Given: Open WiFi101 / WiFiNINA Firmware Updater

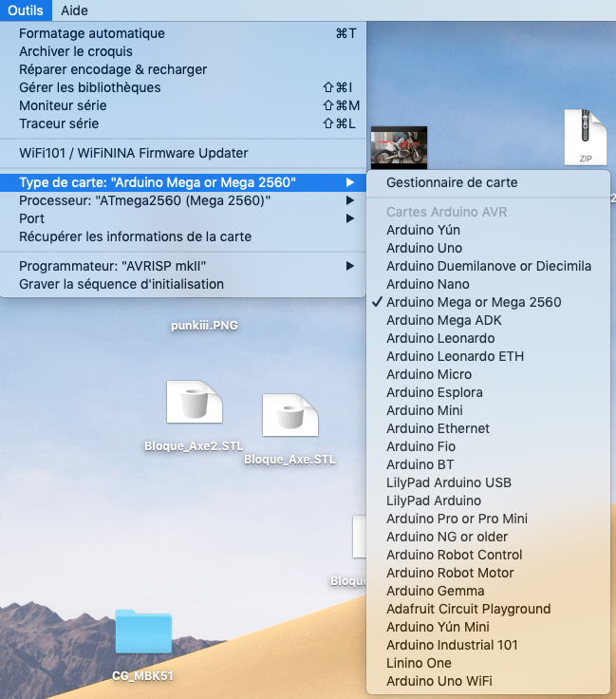Looking at the screenshot, I should tap(183, 153).
